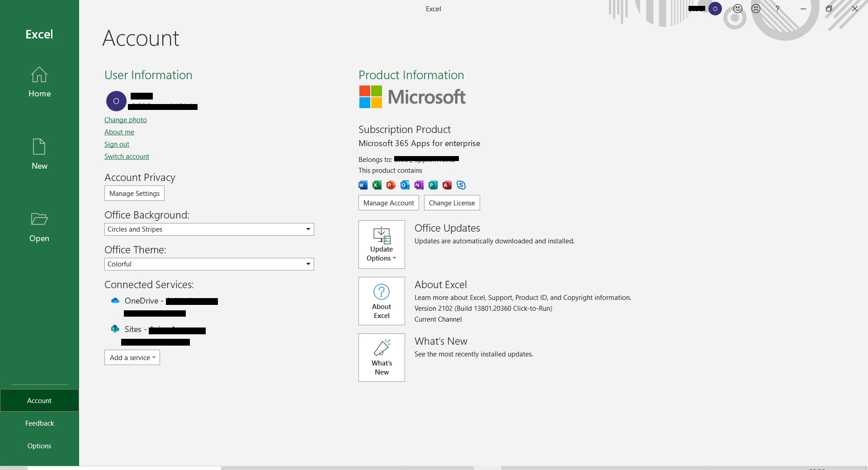Screen dimensions: 868x470
Task: Click the Excel app icon in product list
Action: click(377, 185)
